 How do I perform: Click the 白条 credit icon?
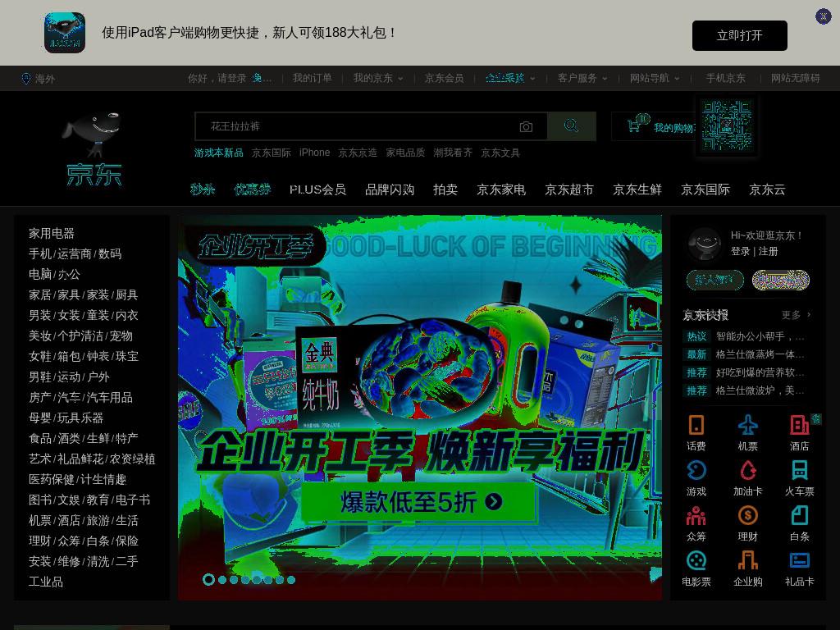799,516
